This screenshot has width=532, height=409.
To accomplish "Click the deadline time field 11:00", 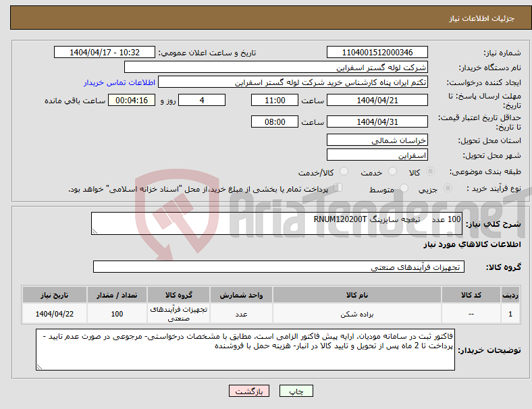I will 275,101.
